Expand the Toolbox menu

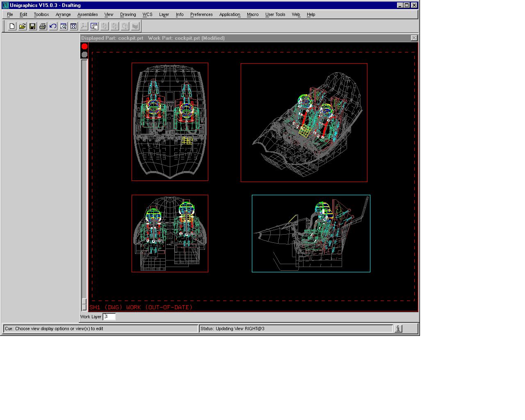coord(41,14)
